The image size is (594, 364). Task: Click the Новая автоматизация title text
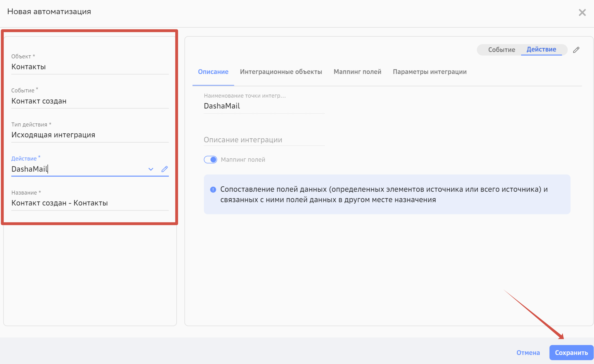[x=49, y=12]
